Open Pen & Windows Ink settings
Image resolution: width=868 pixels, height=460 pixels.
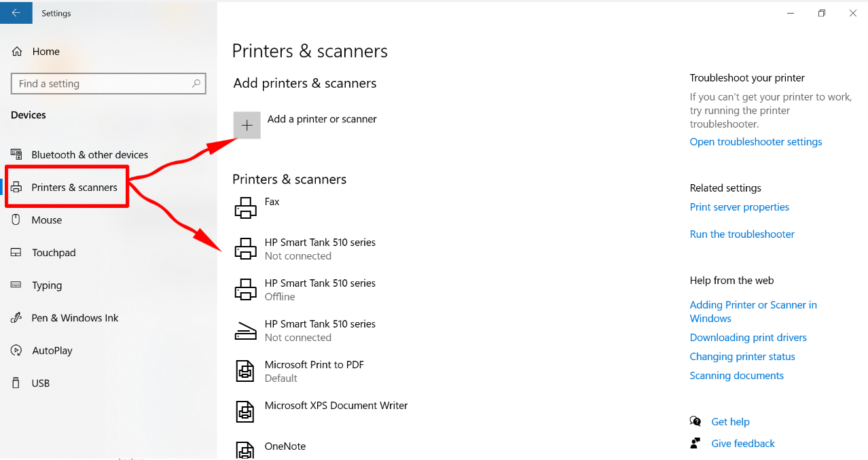pyautogui.click(x=75, y=318)
